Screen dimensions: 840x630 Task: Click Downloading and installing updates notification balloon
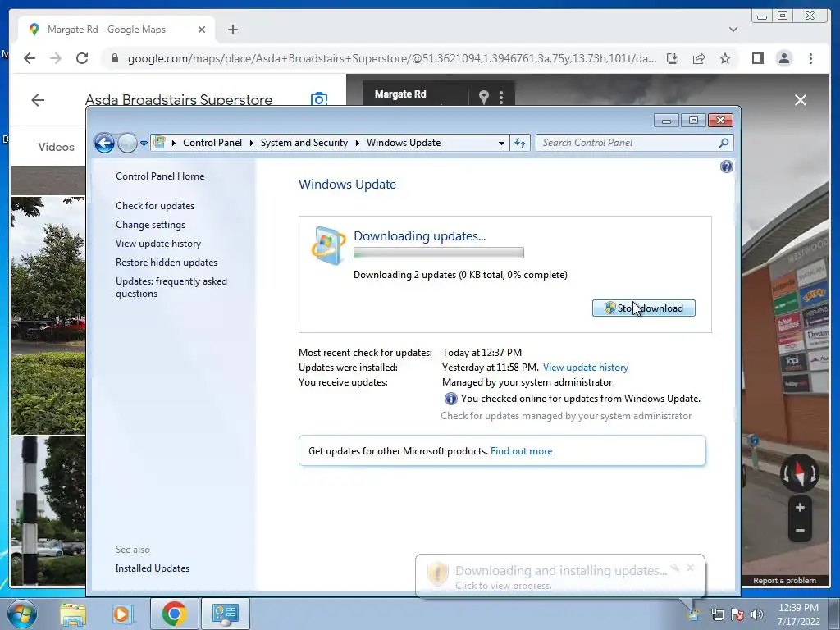[x=560, y=577]
